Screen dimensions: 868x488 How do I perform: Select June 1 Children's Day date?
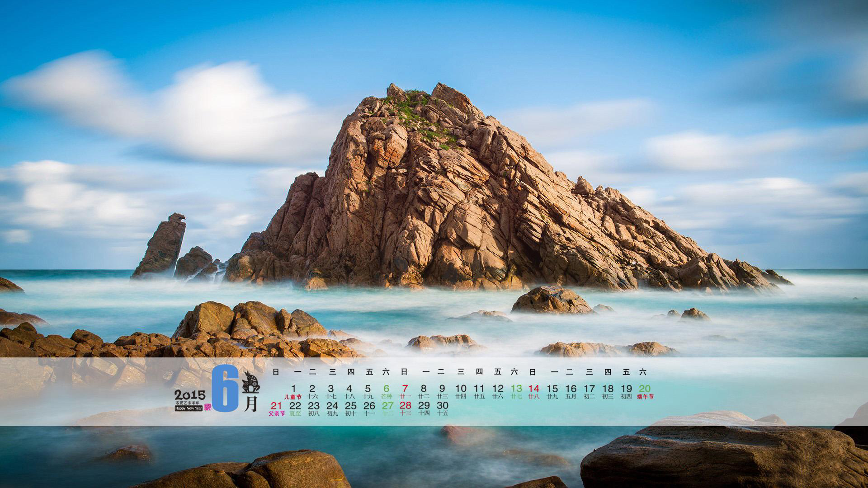tap(293, 389)
